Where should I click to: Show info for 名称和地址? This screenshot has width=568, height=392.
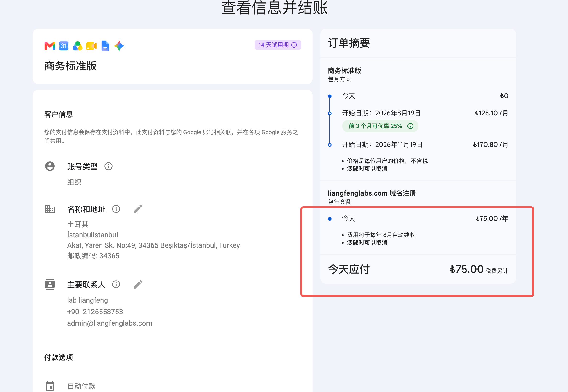pos(116,209)
